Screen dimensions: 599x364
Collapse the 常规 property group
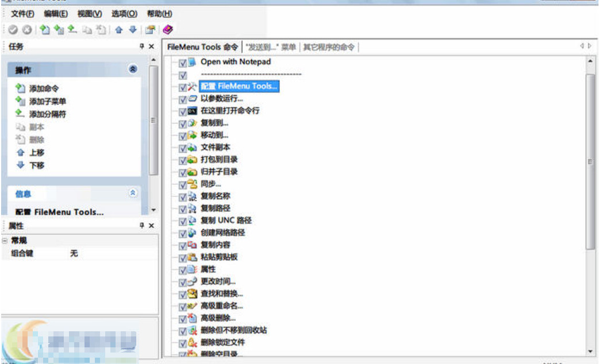(x=5, y=241)
